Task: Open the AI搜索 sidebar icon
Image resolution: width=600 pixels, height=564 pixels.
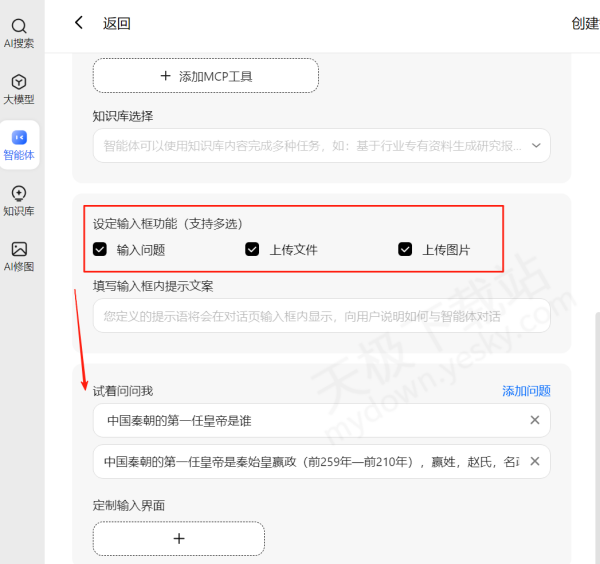Action: point(19,33)
